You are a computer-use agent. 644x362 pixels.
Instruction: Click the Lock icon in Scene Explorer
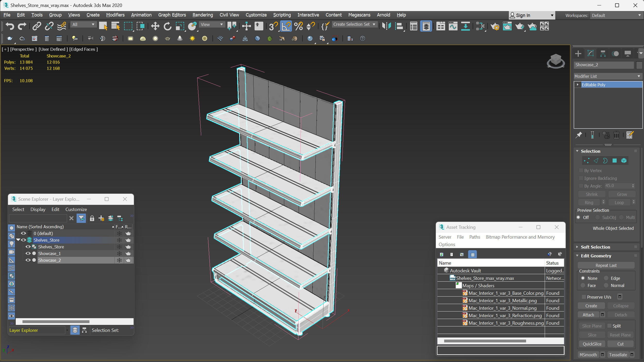92,218
